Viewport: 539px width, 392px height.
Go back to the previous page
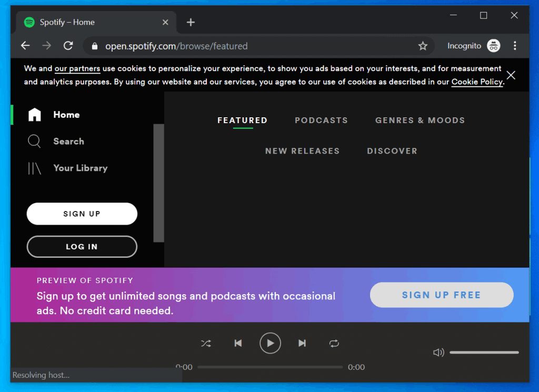click(25, 46)
